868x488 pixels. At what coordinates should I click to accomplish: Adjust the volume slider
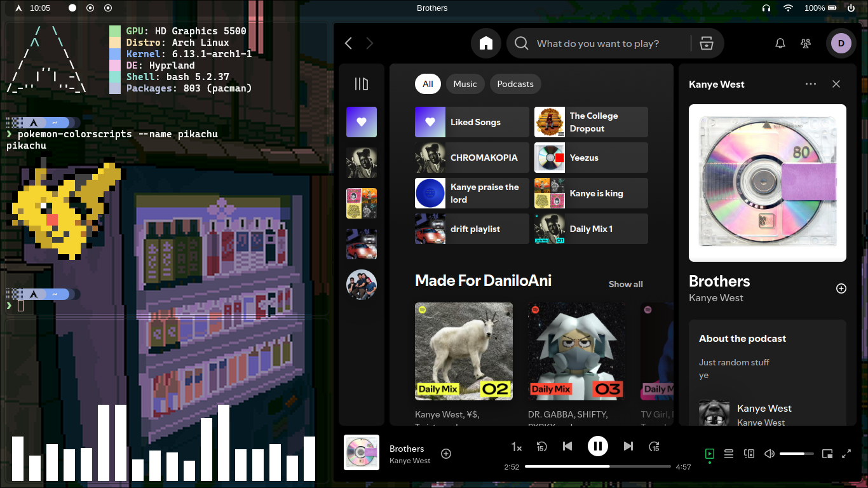click(796, 454)
